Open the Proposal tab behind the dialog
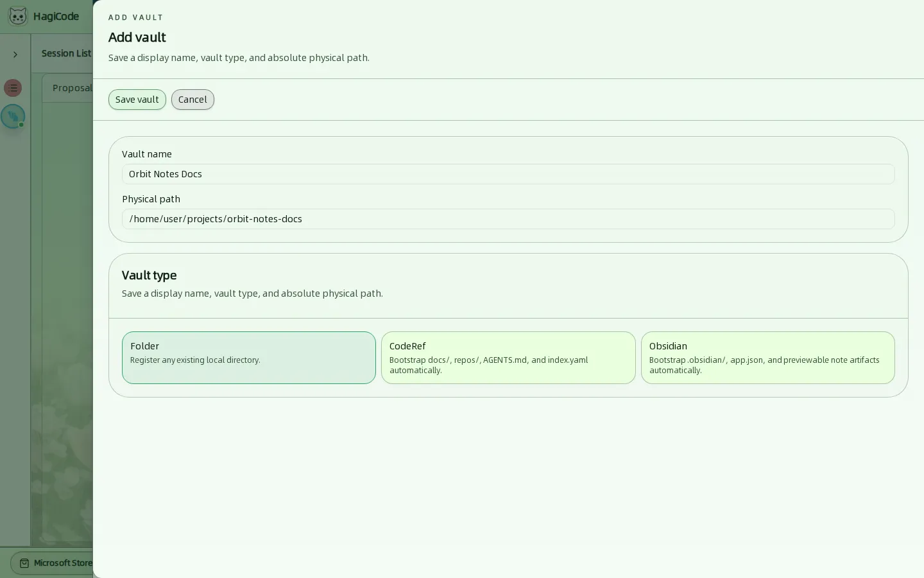This screenshot has width=924, height=578. [x=72, y=88]
